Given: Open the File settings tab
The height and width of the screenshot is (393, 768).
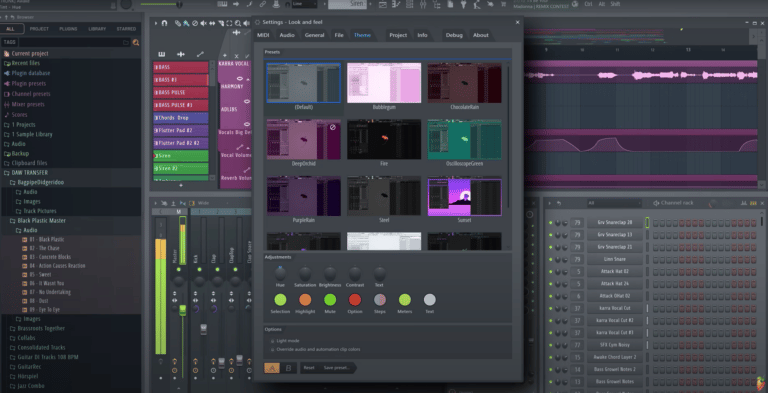Looking at the screenshot, I should coord(339,35).
